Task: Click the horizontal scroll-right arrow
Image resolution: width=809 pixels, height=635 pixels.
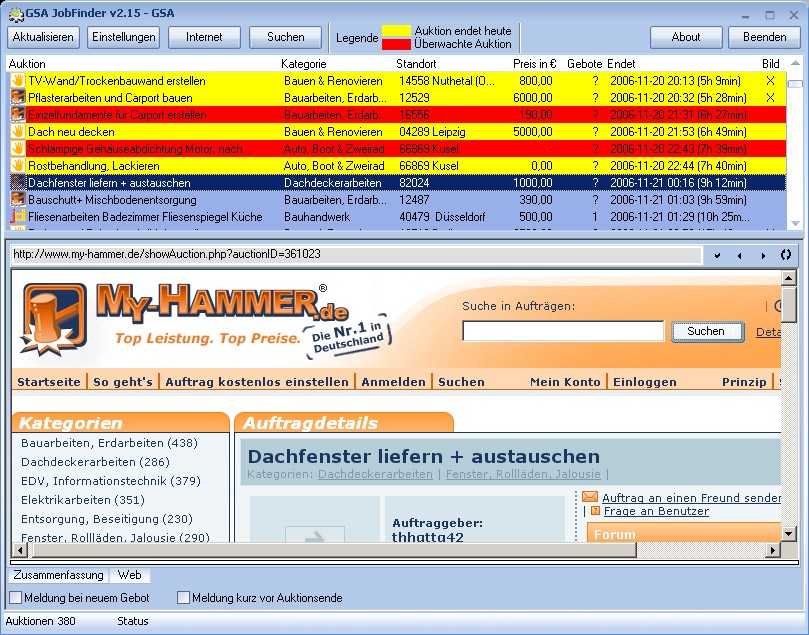Action: pyautogui.click(x=772, y=550)
